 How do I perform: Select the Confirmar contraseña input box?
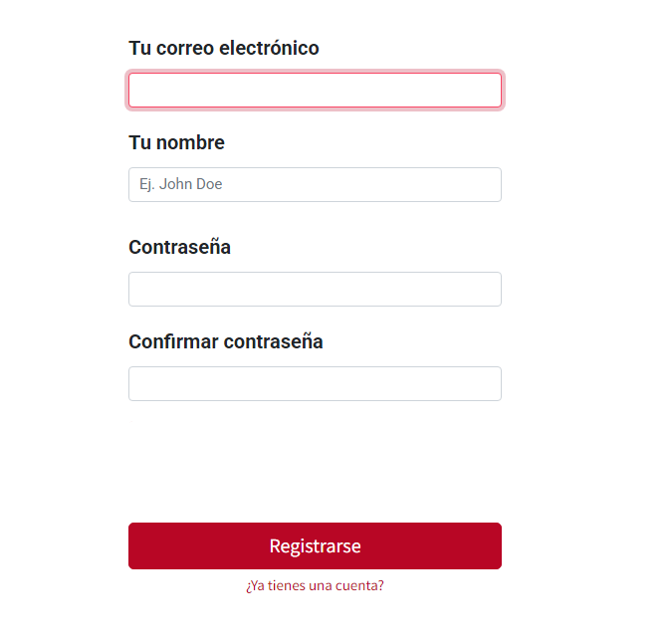(315, 383)
